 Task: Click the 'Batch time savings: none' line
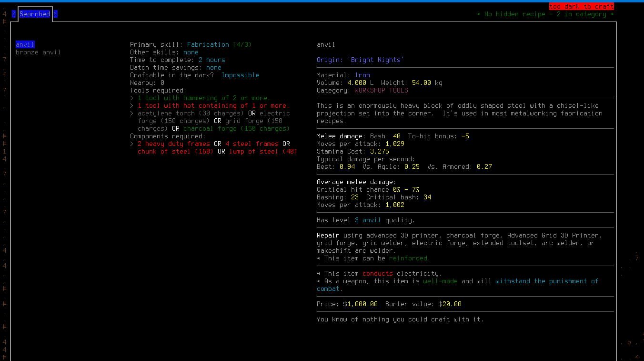pos(176,68)
